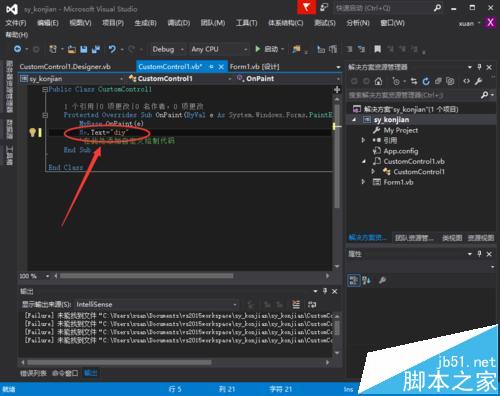Viewport: 500px width, 396px height.
Task: Collapse the CustomControl1.vb tree node
Action: point(363,161)
